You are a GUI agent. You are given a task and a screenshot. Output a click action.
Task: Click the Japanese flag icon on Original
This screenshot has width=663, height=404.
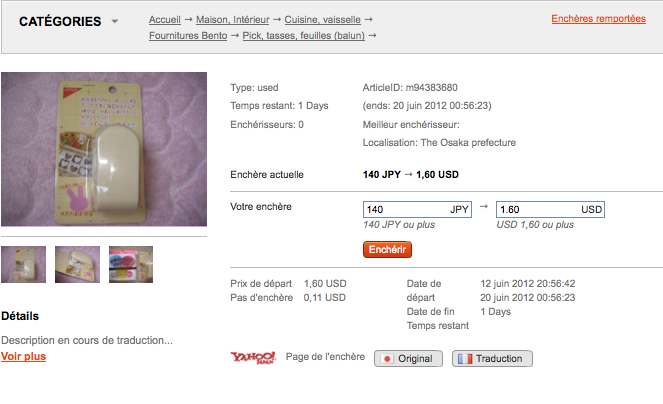pyautogui.click(x=386, y=359)
